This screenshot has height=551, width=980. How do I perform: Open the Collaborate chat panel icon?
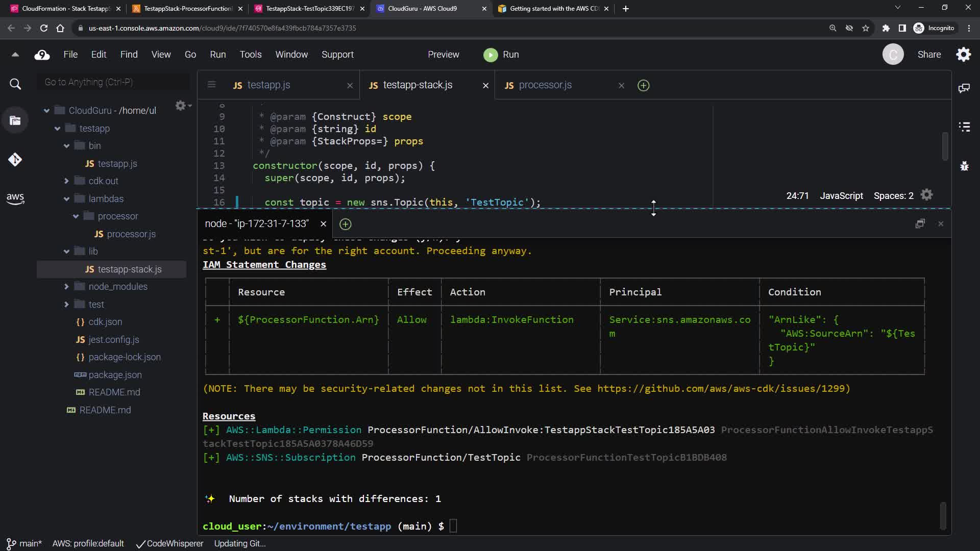click(964, 88)
